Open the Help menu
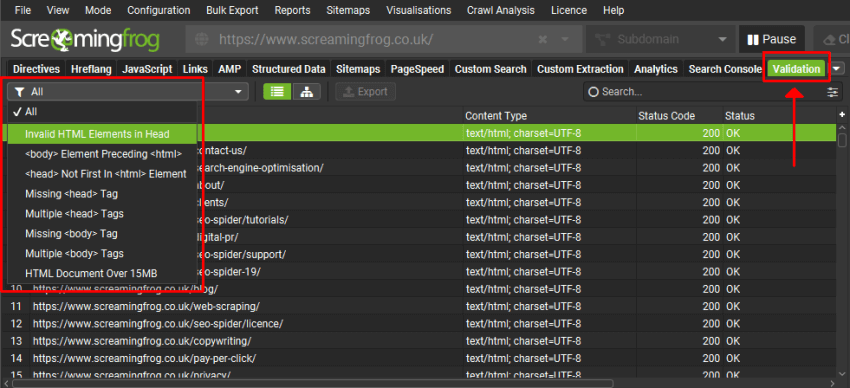This screenshot has height=388, width=850. click(613, 10)
